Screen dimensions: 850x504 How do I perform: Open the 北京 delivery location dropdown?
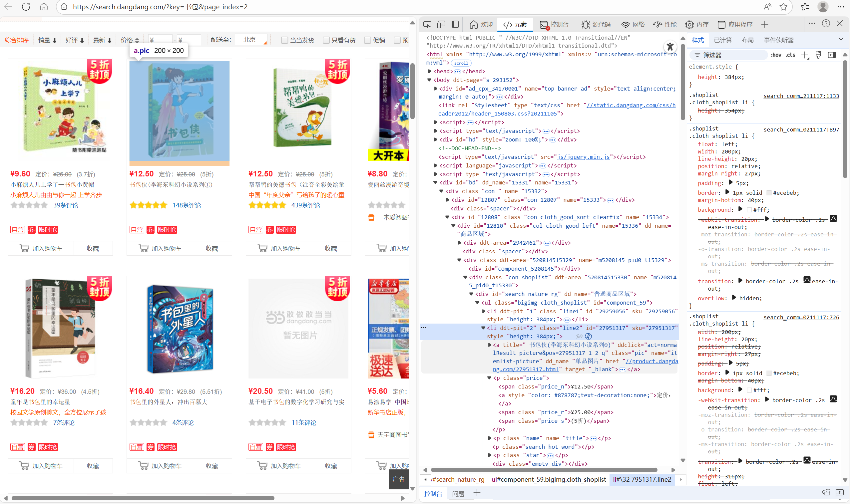pyautogui.click(x=251, y=40)
